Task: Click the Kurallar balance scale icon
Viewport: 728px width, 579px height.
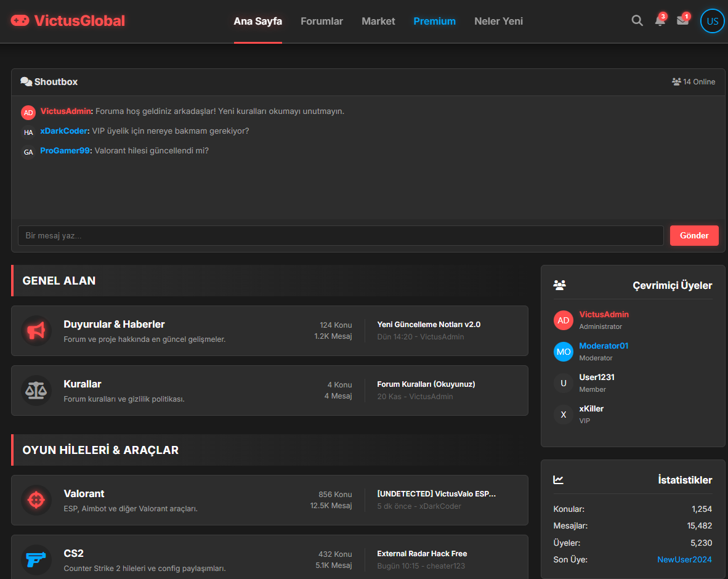Action: [x=36, y=391]
